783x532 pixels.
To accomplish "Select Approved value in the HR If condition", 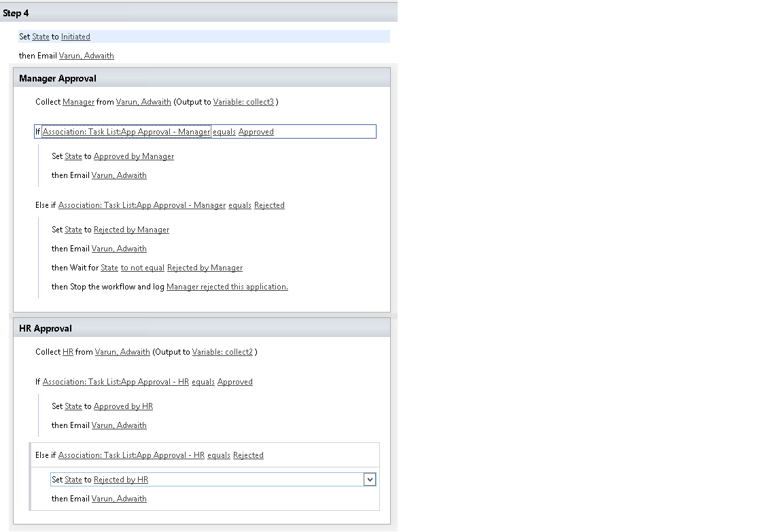I will coord(234,381).
